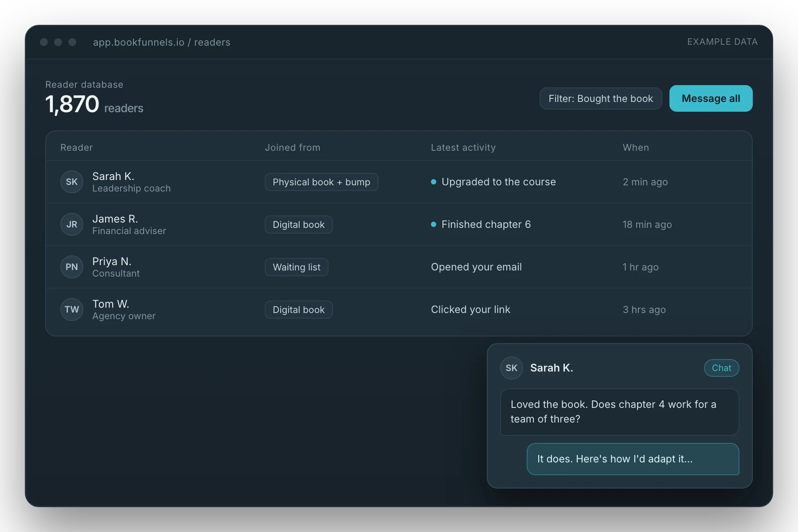Image resolution: width=798 pixels, height=532 pixels.
Task: Click the Reader column header
Action: pos(77,148)
